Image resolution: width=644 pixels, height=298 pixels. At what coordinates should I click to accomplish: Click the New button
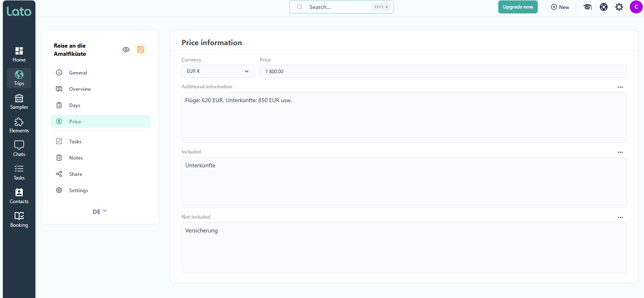pyautogui.click(x=560, y=7)
